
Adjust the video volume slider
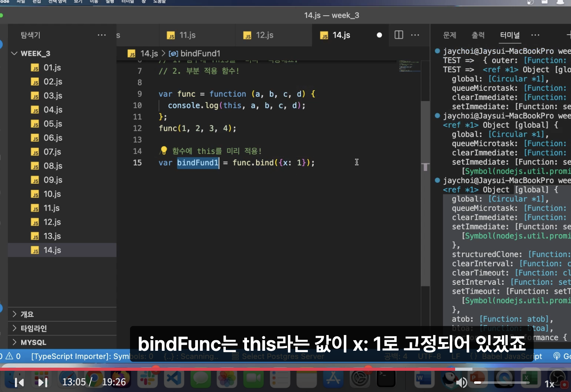(x=501, y=382)
